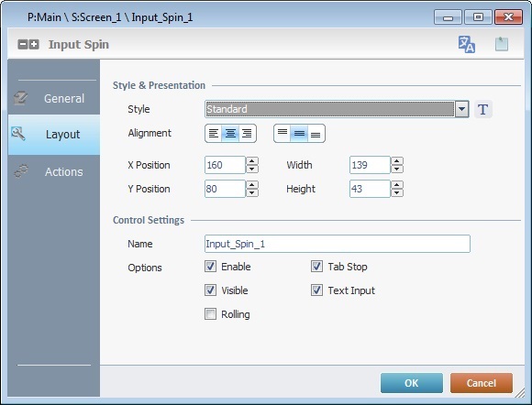The width and height of the screenshot is (532, 405).
Task: Set vertical alignment to top
Action: click(x=283, y=133)
